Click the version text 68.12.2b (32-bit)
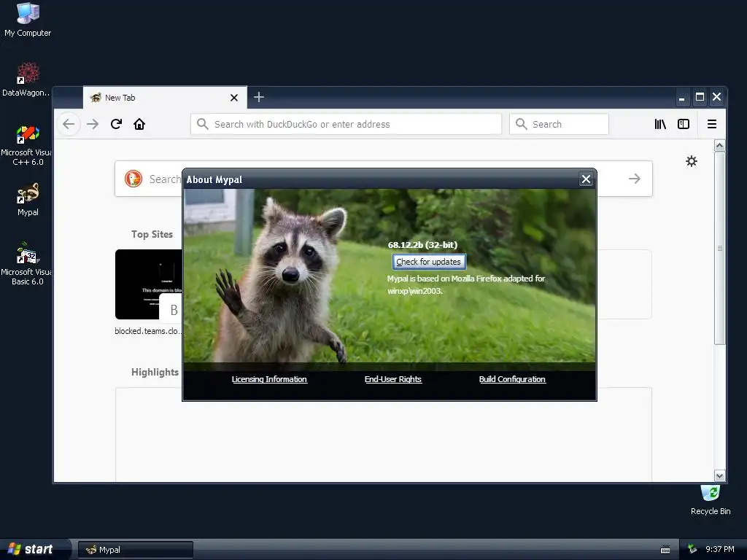The image size is (747, 560). (x=422, y=245)
